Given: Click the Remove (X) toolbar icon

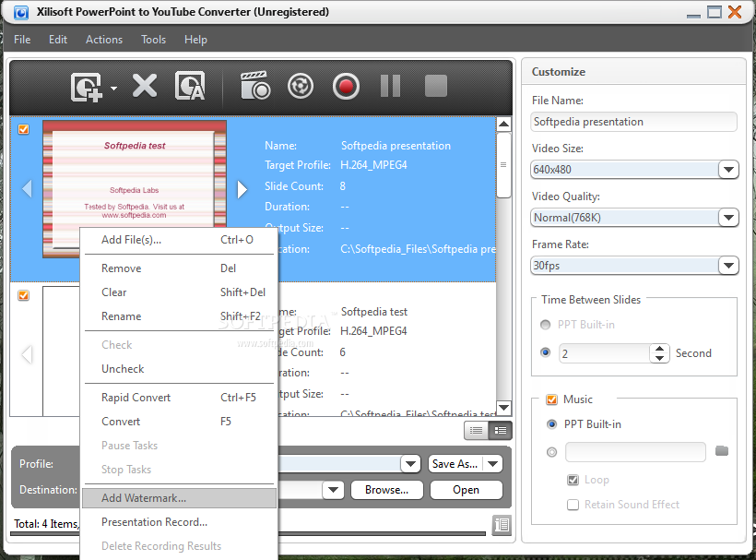Looking at the screenshot, I should (145, 87).
